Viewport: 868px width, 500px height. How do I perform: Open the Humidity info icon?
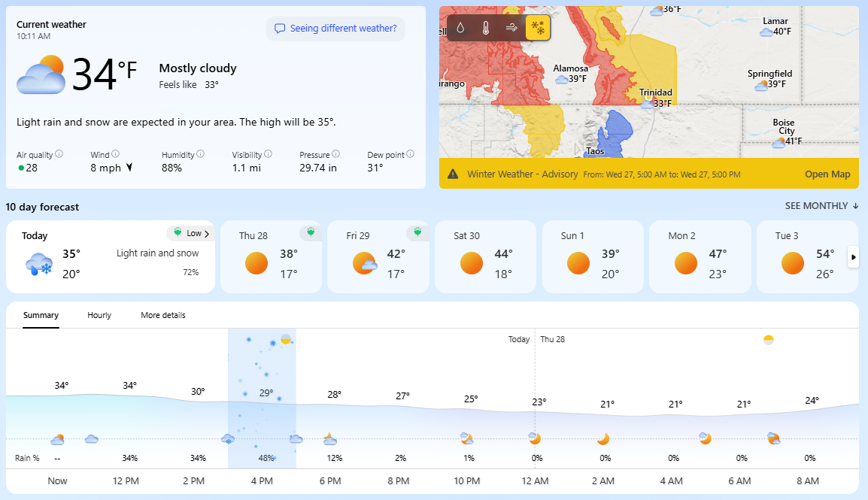tap(201, 154)
